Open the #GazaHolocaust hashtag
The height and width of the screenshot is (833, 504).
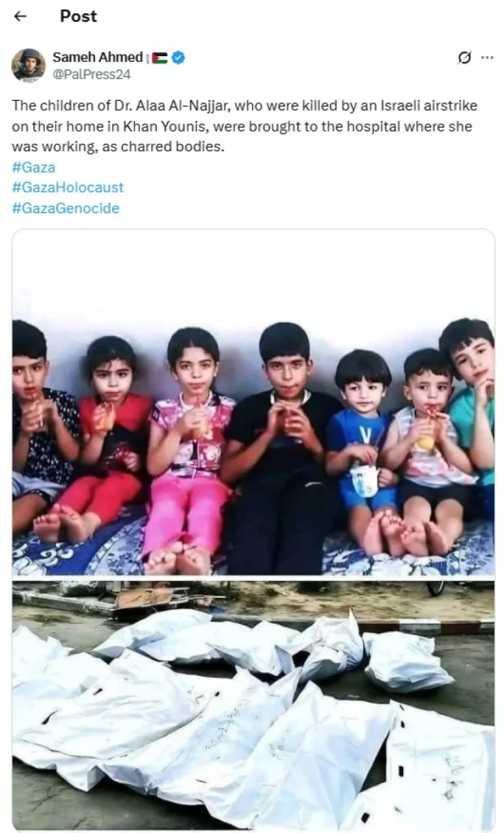pyautogui.click(x=67, y=188)
